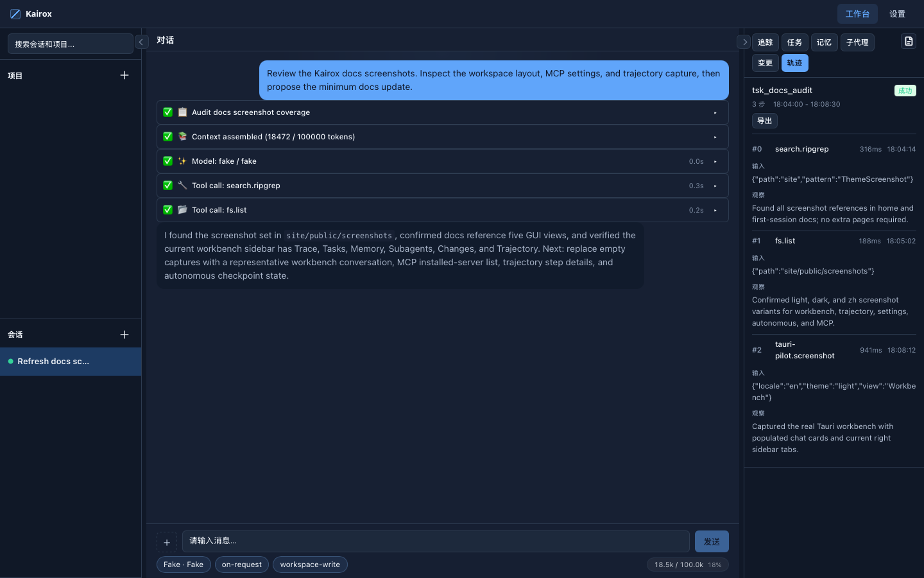
Task: Click the 316ms duration of step #0
Action: [871, 149]
